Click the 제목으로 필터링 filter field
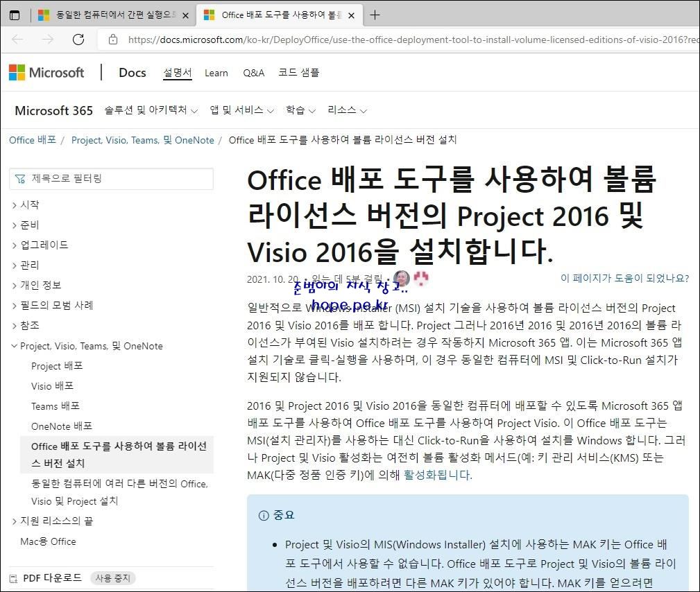Screen dimensions: 700x592 [x=111, y=179]
